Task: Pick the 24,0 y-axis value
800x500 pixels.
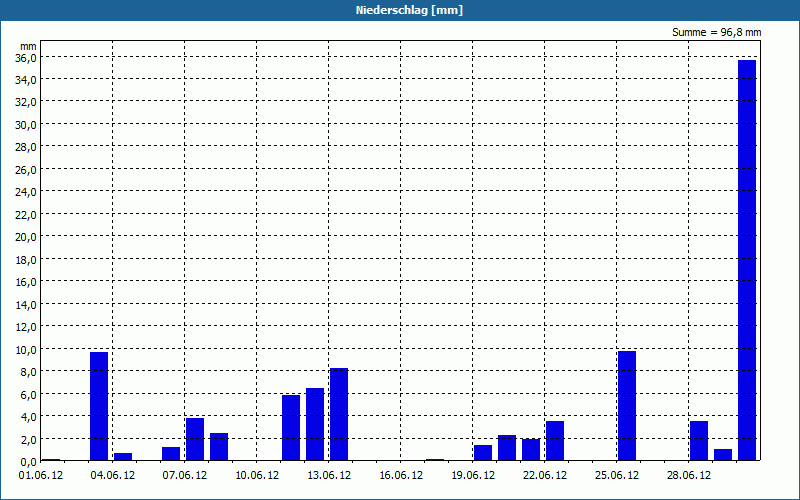Action: click(x=26, y=192)
